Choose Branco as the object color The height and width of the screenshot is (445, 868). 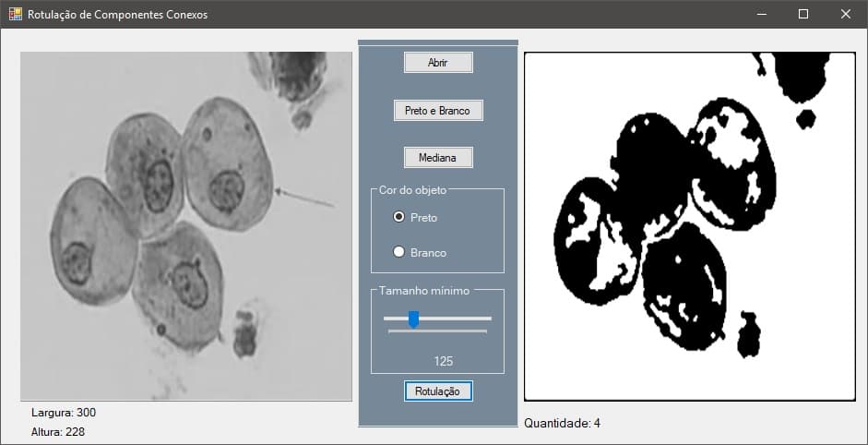(x=399, y=252)
